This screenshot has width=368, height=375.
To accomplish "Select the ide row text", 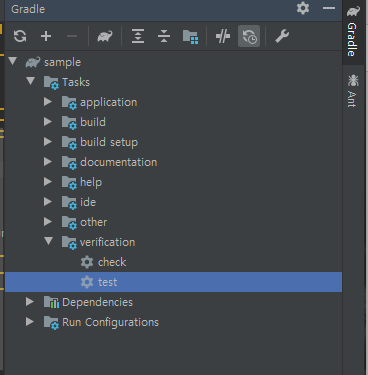I will pos(88,202).
